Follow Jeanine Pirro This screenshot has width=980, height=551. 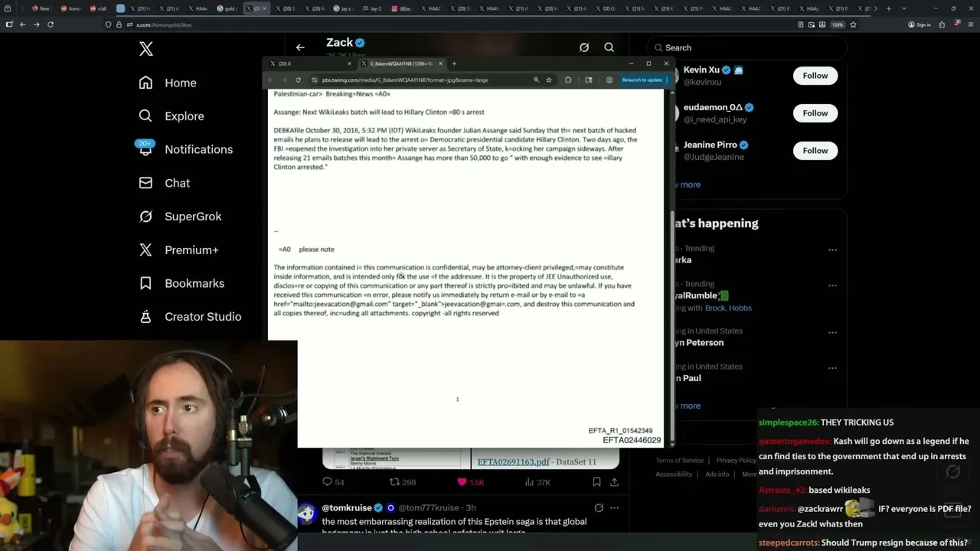(815, 151)
